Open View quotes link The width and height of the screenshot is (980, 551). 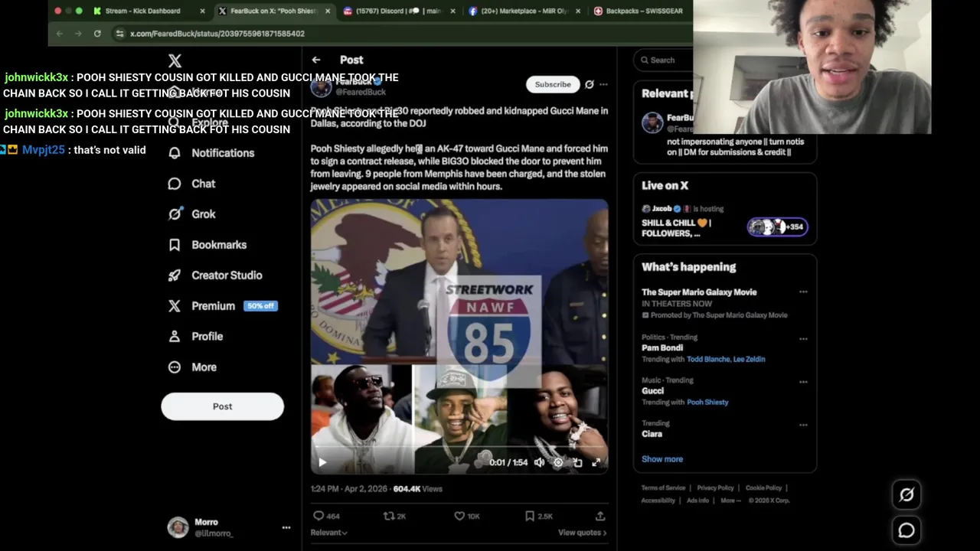pyautogui.click(x=582, y=533)
